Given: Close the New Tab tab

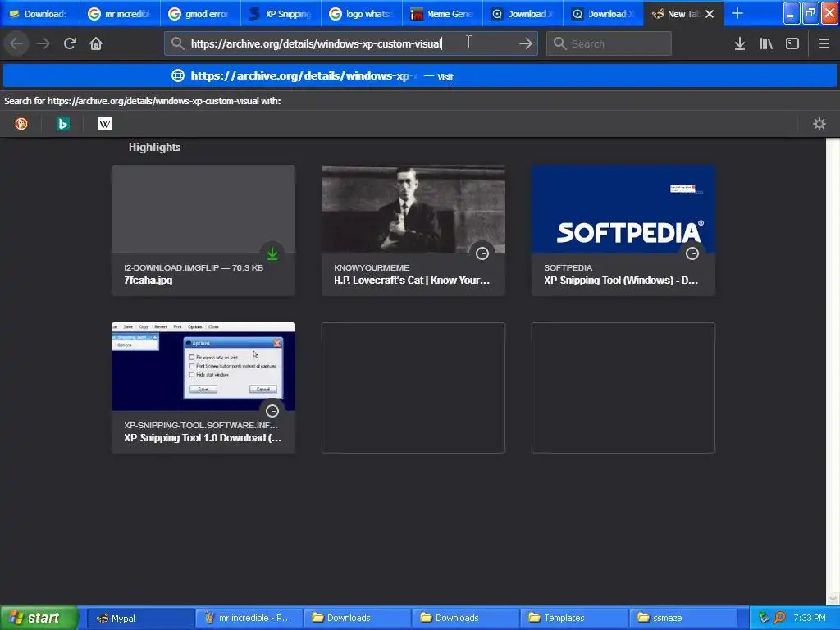Looking at the screenshot, I should (710, 14).
